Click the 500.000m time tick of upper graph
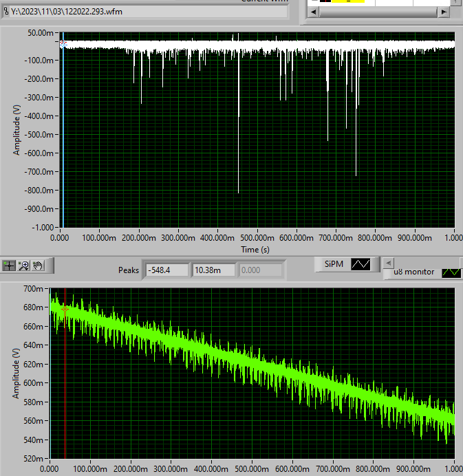Viewport: 463px width, 476px height. click(x=257, y=238)
